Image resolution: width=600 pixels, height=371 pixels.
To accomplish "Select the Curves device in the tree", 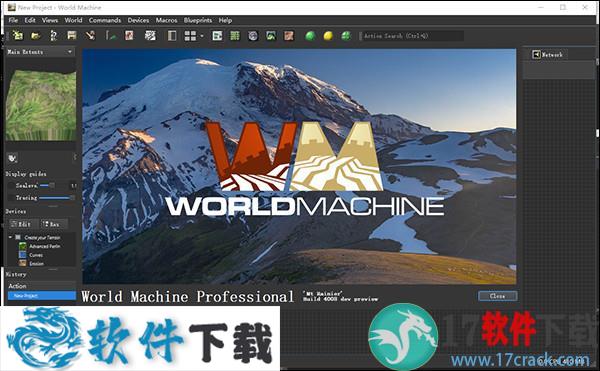I will [x=36, y=255].
